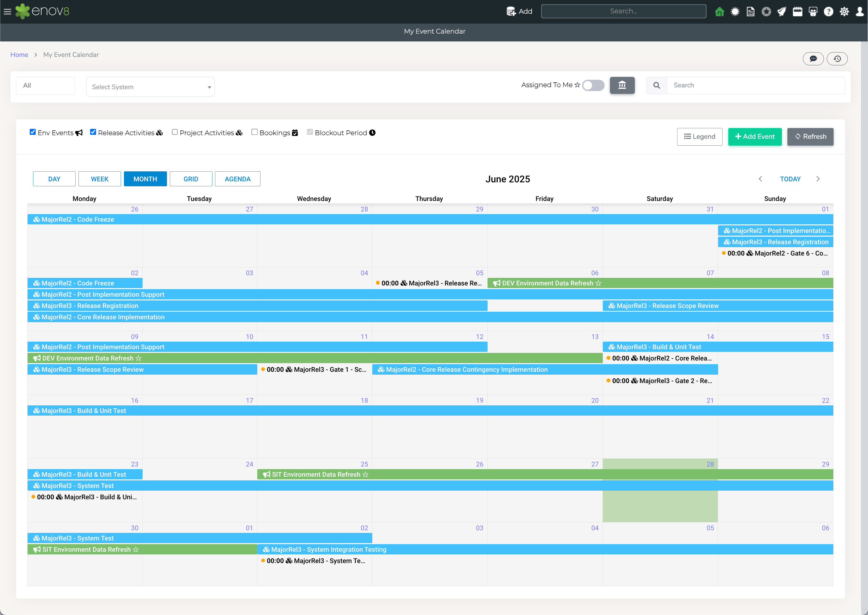Viewport: 868px width, 615px height.
Task: Go to home via green house icon
Action: pyautogui.click(x=719, y=12)
